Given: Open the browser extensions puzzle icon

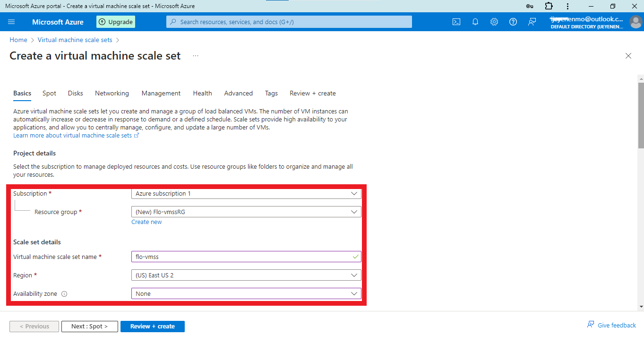Looking at the screenshot, I should 549,6.
